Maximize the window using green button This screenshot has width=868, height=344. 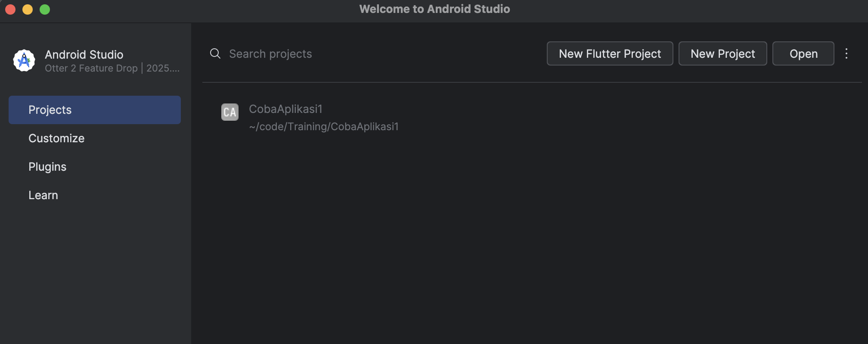pos(45,9)
